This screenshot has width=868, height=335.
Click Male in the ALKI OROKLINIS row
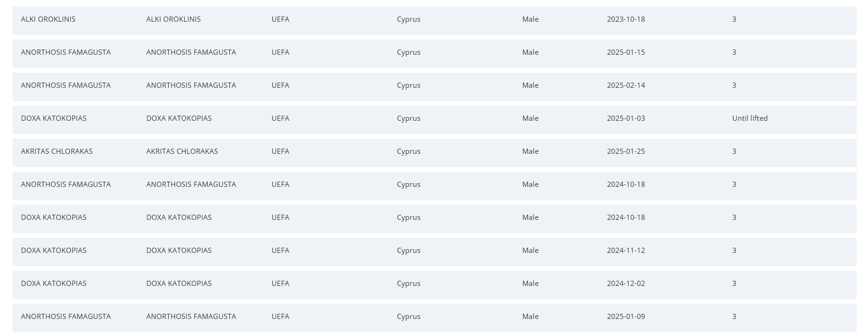530,19
